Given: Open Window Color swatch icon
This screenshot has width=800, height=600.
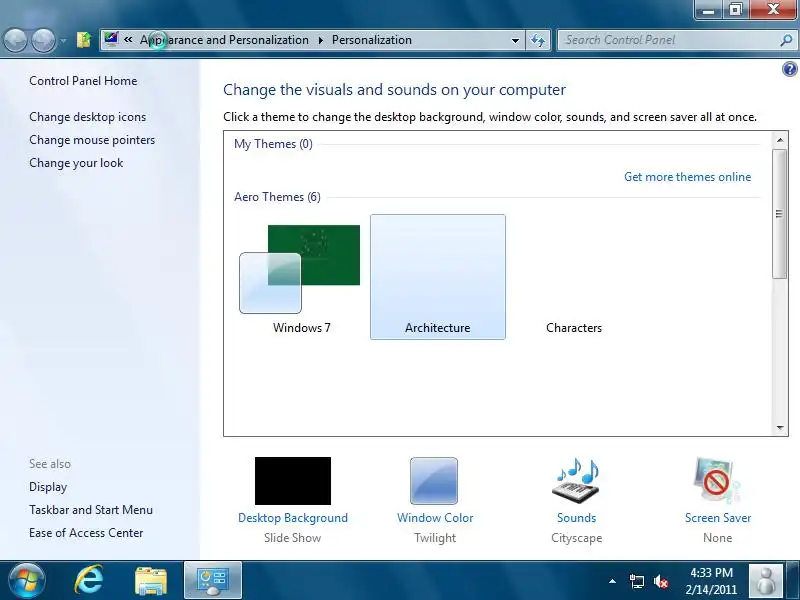Looking at the screenshot, I should [434, 481].
